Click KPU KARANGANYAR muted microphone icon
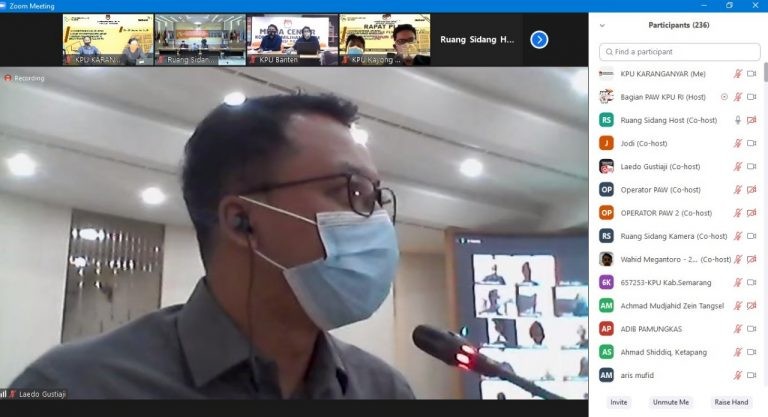Viewport: 768px width, 417px height. click(738, 74)
